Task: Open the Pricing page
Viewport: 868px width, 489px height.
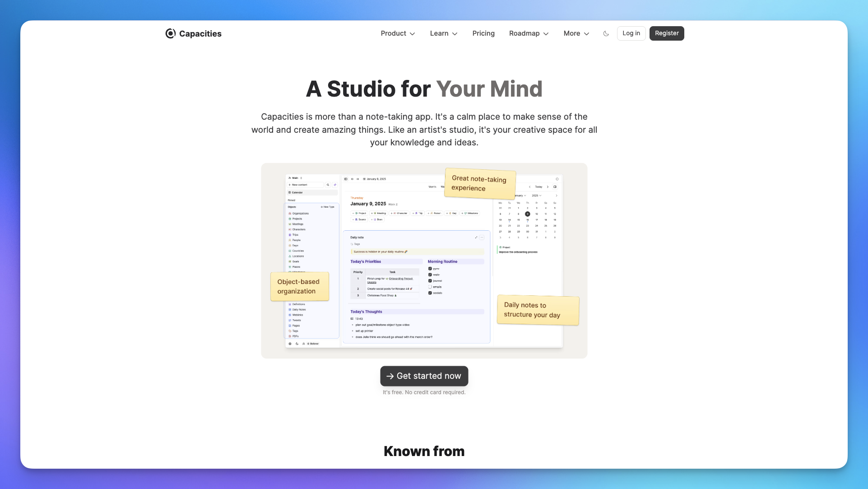Action: pos(483,33)
